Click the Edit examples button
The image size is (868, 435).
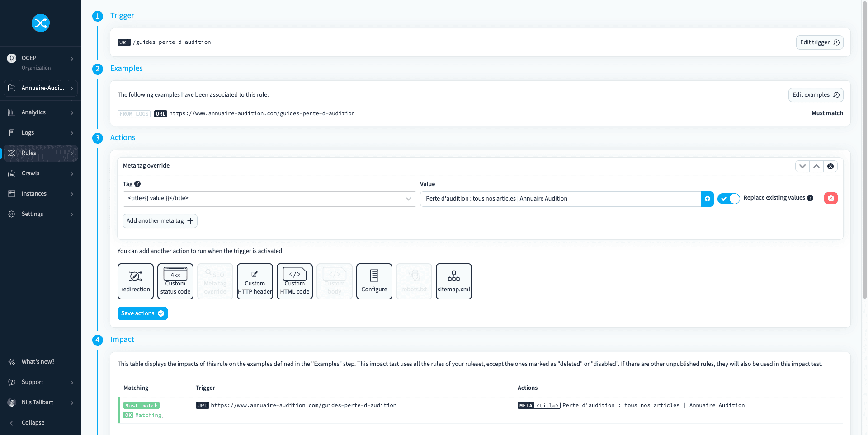click(x=816, y=95)
